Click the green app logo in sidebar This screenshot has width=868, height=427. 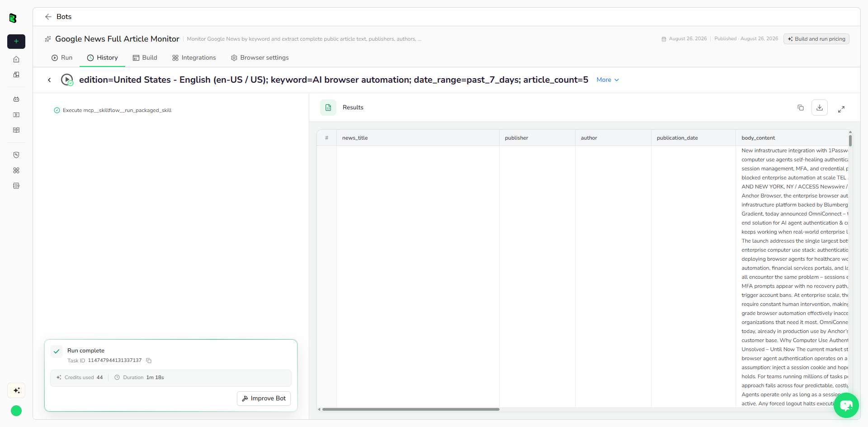coord(13,18)
